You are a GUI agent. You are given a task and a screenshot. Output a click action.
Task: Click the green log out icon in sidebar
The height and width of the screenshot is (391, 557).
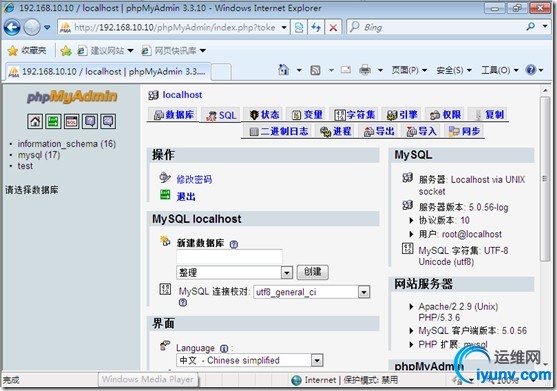[x=53, y=121]
